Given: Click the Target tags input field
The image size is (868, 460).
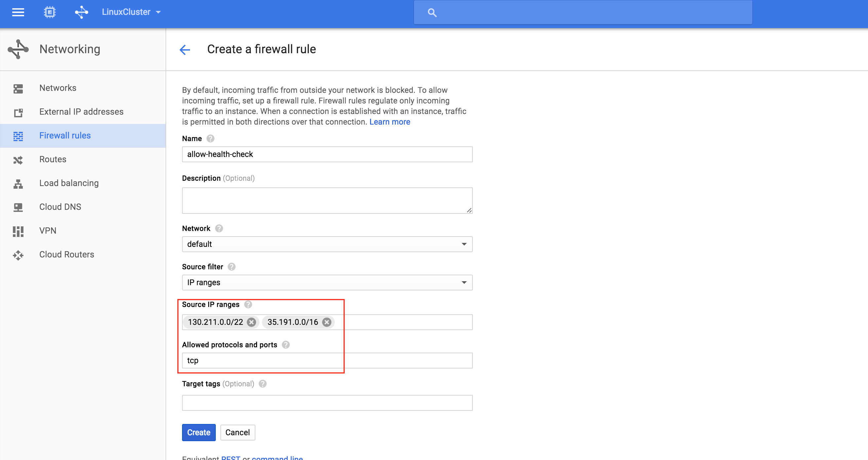Looking at the screenshot, I should pyautogui.click(x=327, y=403).
